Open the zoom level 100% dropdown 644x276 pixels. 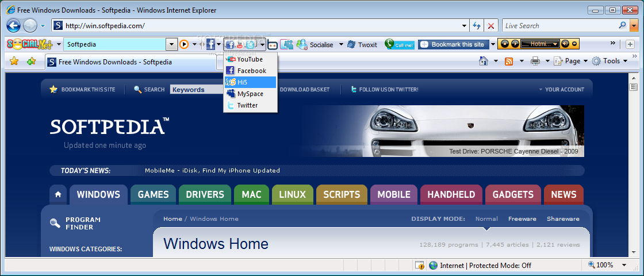pos(624,265)
